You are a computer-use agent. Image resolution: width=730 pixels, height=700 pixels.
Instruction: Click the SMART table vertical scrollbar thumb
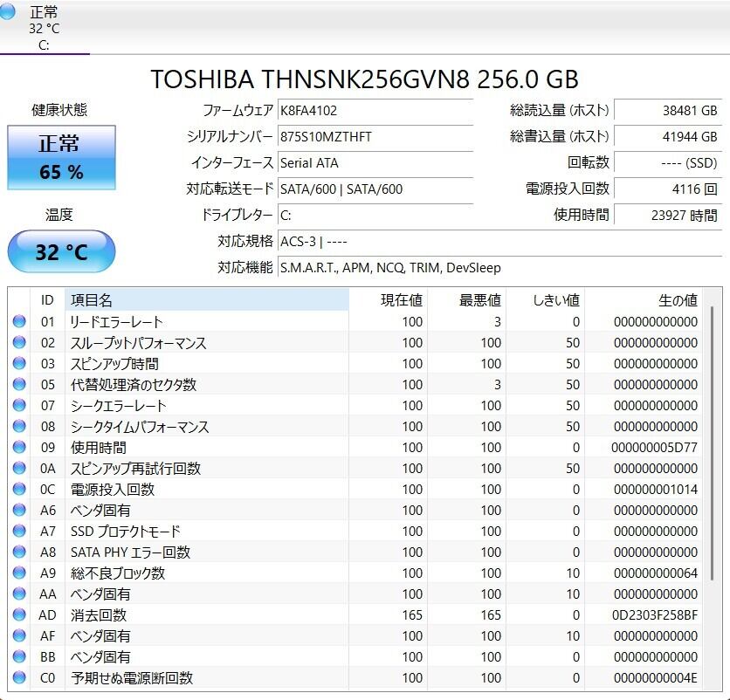(712, 443)
